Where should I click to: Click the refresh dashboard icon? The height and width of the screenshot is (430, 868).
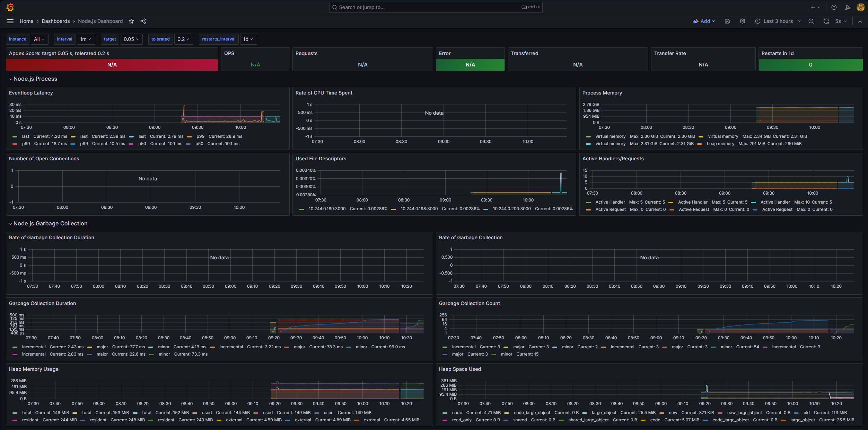pos(826,21)
